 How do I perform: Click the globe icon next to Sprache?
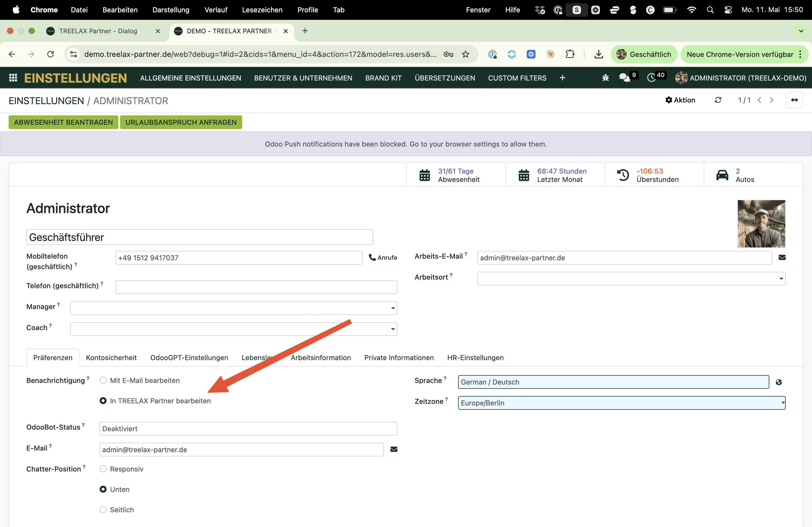click(x=778, y=382)
